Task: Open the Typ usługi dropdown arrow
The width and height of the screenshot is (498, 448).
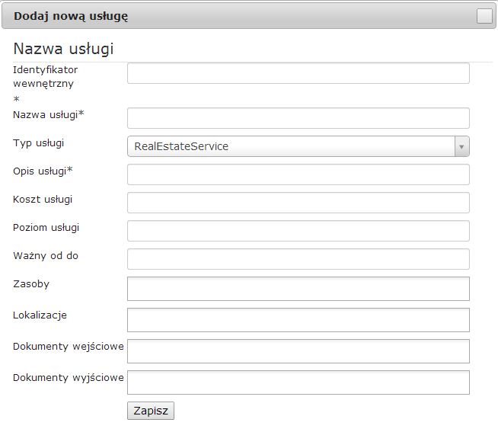Action: (x=461, y=146)
